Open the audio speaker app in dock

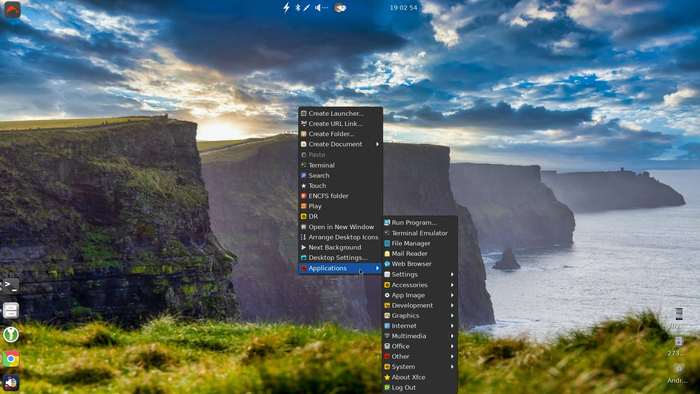(x=11, y=382)
